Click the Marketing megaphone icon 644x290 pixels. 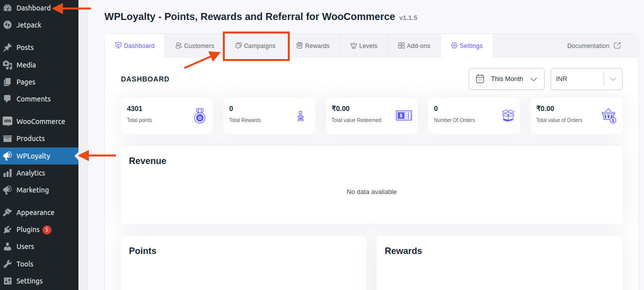click(7, 190)
